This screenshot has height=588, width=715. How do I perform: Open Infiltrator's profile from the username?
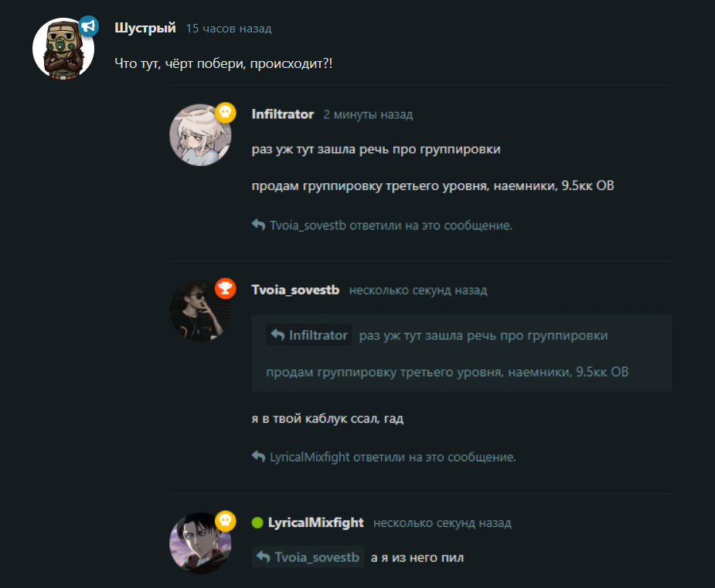tap(283, 114)
